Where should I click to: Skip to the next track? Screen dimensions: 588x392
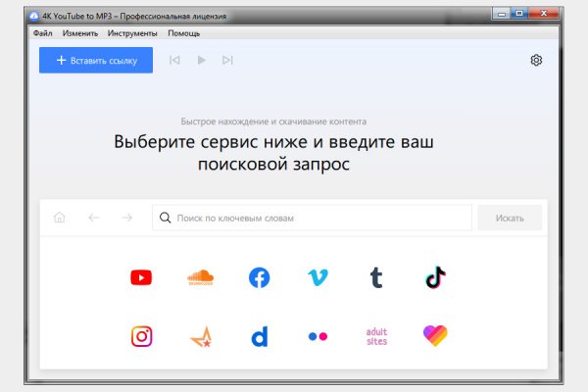227,60
